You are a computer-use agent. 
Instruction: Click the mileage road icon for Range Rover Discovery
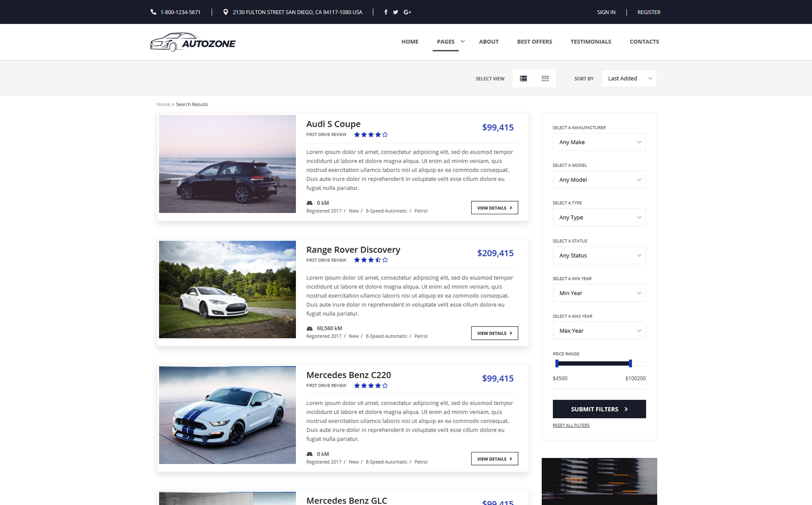tap(310, 328)
